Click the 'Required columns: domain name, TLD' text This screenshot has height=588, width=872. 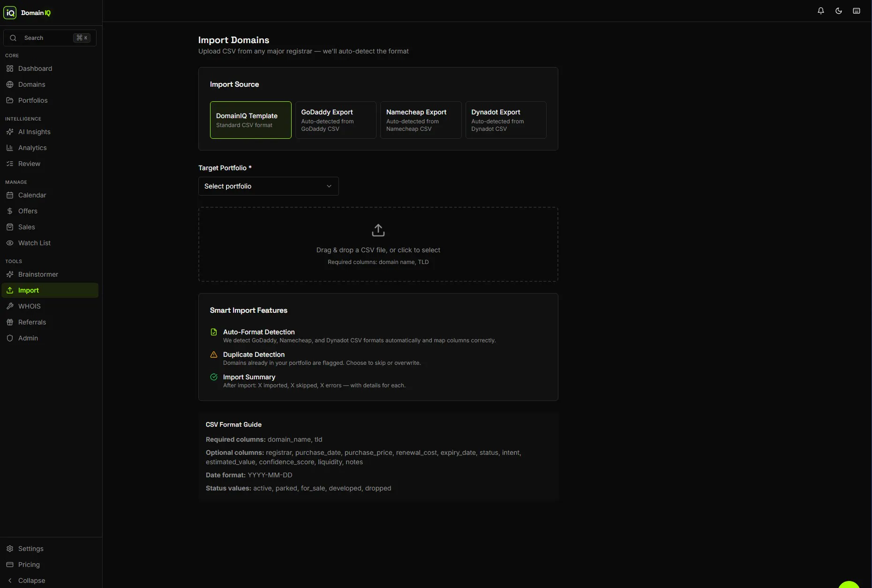(x=378, y=262)
